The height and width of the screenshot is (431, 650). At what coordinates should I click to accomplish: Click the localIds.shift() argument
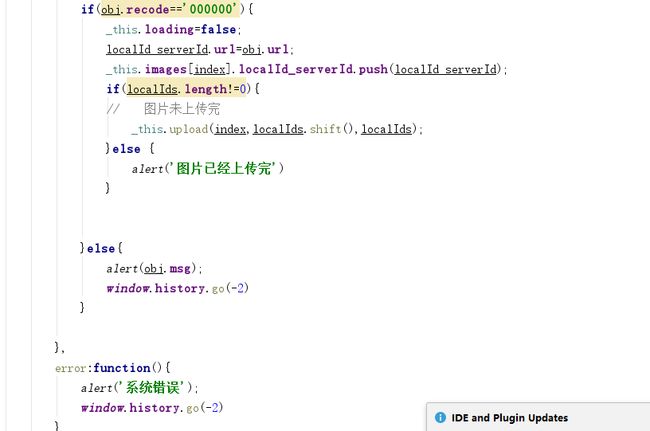click(305, 129)
